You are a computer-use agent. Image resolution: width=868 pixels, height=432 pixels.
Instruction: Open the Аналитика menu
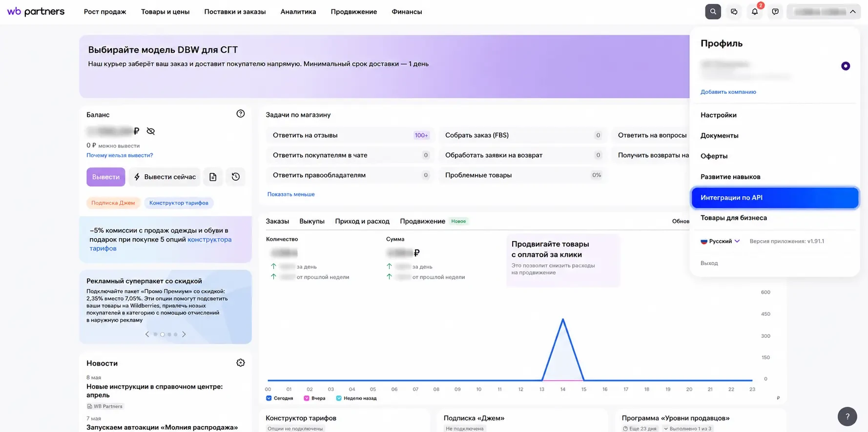pos(298,12)
